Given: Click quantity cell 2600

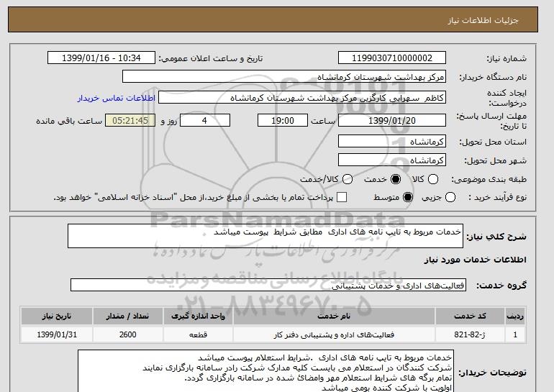Looking at the screenshot, I should [127, 334].
